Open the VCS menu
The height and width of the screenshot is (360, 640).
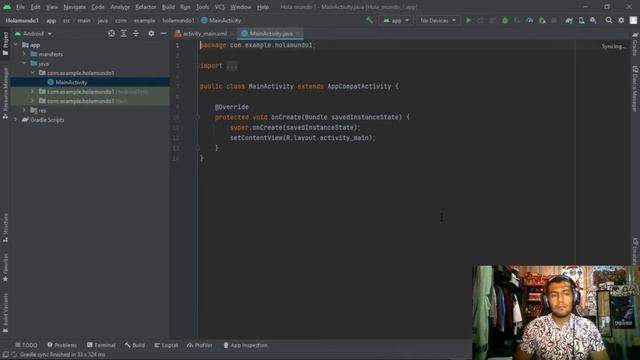[220, 7]
